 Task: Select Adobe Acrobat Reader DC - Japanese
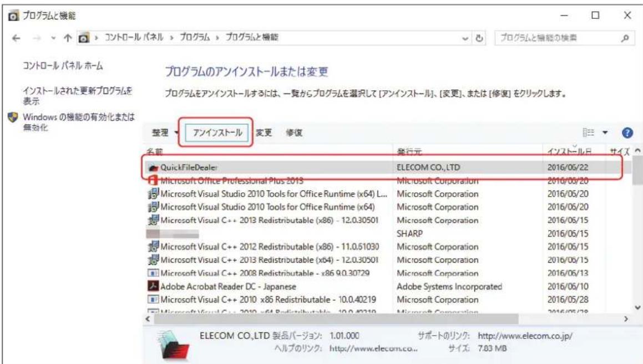(228, 286)
